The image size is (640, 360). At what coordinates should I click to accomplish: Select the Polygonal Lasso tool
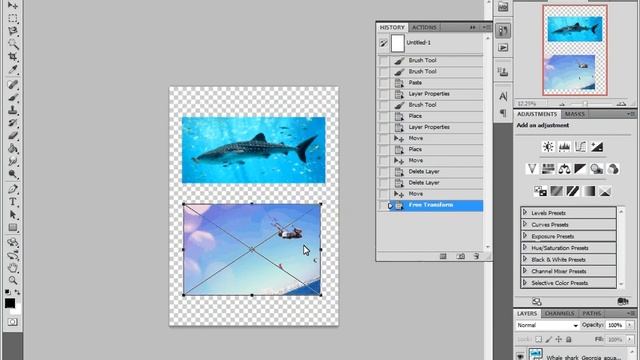[13, 31]
